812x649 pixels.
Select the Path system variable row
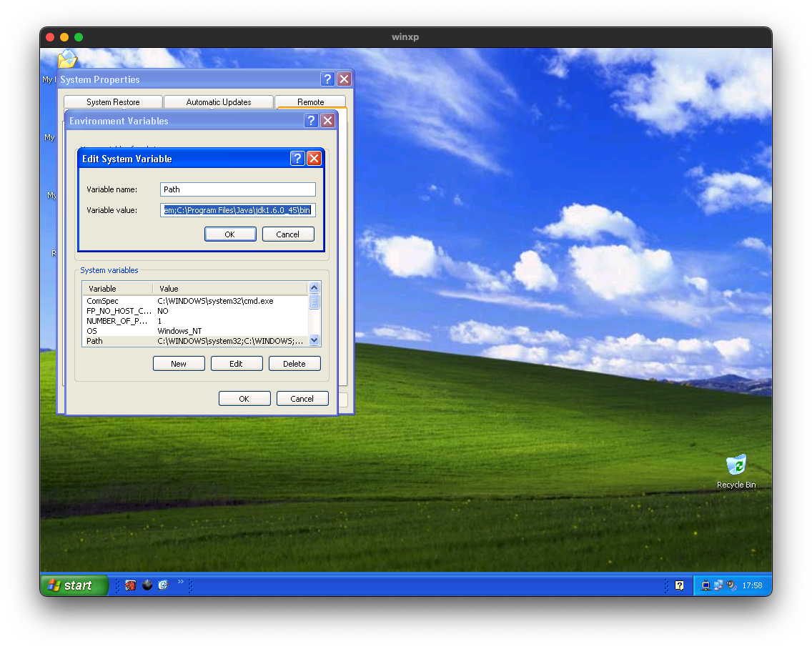point(195,341)
